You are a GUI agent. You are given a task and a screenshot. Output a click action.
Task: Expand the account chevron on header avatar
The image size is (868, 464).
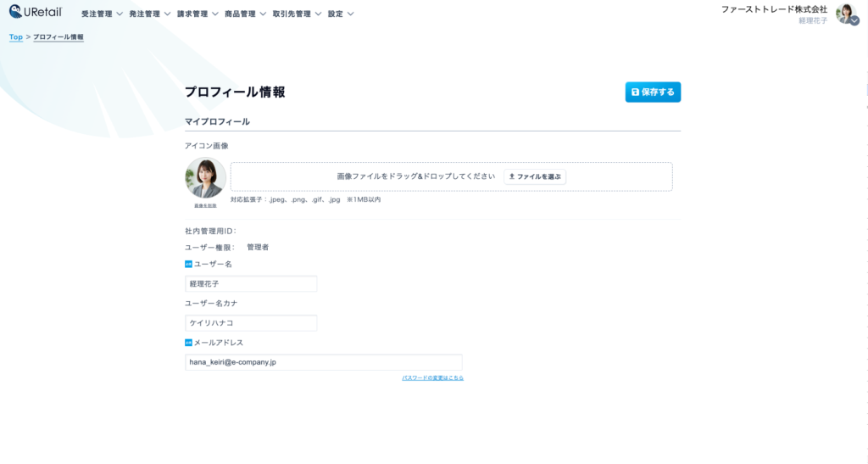pyautogui.click(x=854, y=21)
